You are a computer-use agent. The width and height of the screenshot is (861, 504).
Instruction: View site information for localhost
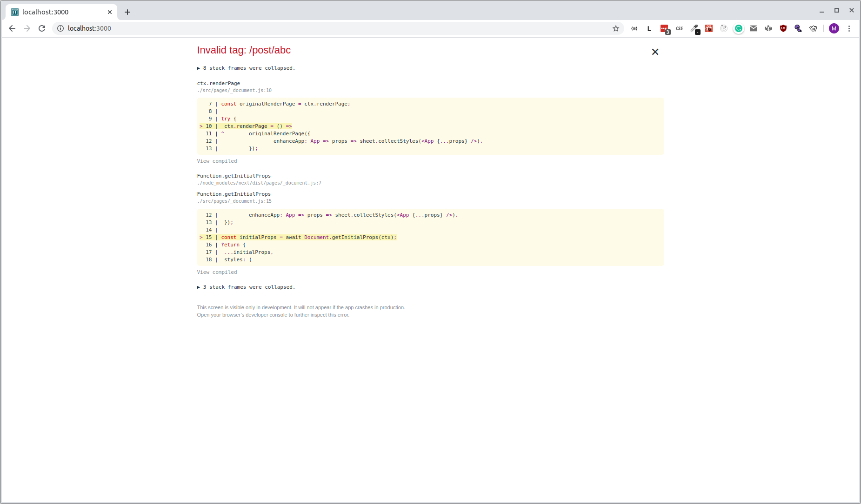tap(60, 28)
